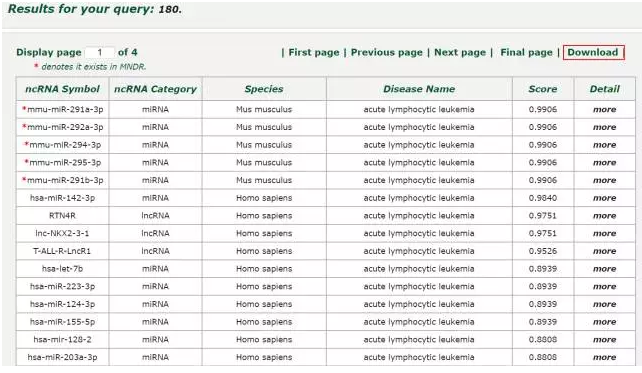Viewport: 642px width, 373px height.
Task: Click the ncRNA Symbol column header
Action: pyautogui.click(x=63, y=89)
